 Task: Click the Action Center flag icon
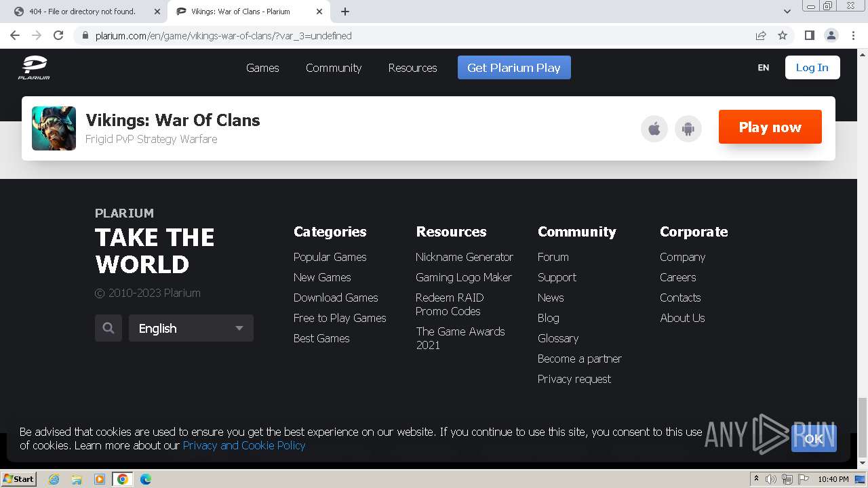(804, 479)
